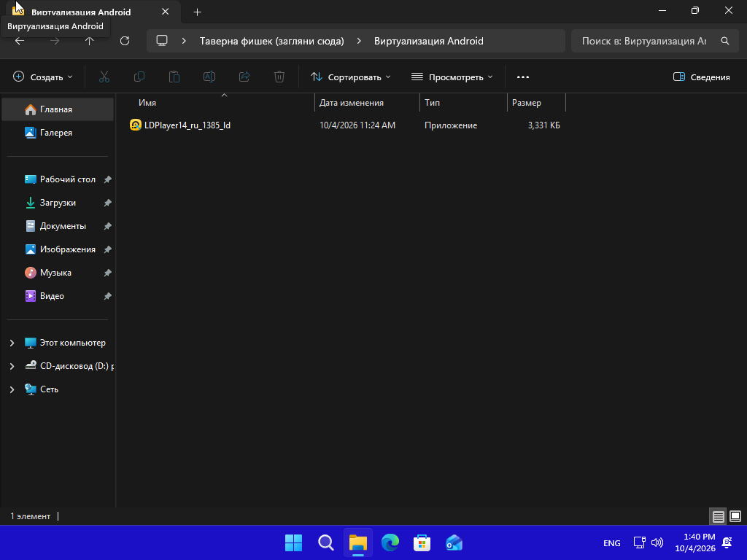Unpin Загрузки using its pin icon
Screen dimensions: 747x560
point(108,203)
